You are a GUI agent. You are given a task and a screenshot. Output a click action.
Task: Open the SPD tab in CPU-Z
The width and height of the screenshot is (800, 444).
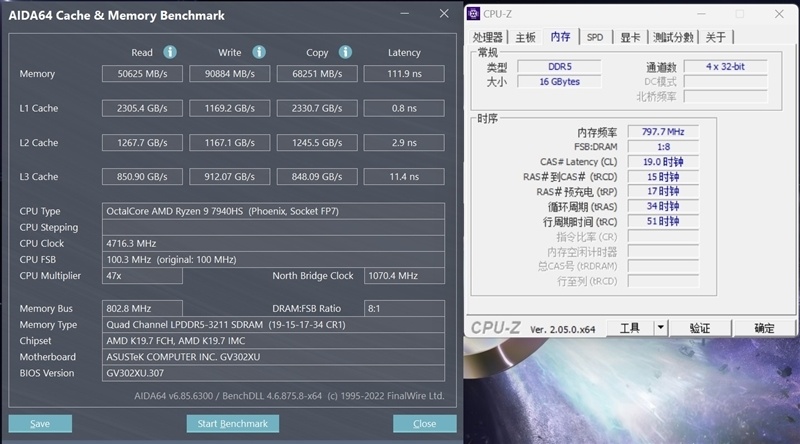point(595,37)
